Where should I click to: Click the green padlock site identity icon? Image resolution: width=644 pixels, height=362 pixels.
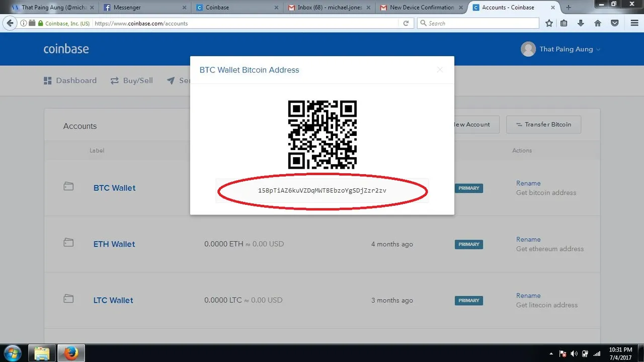(x=41, y=23)
